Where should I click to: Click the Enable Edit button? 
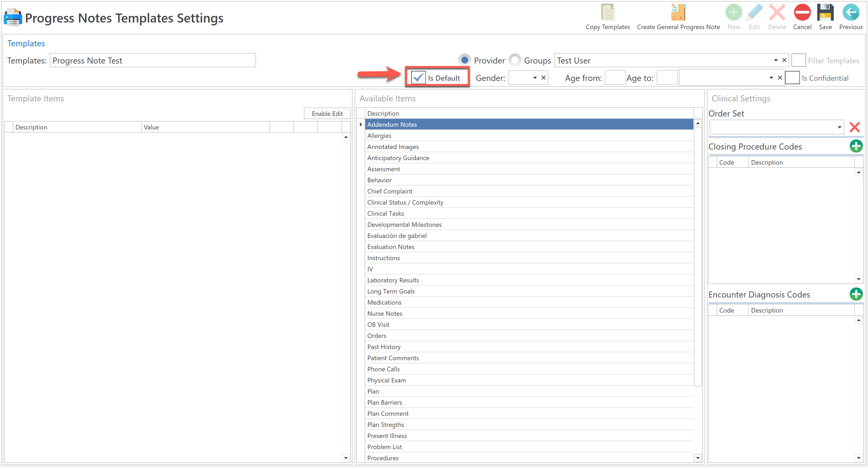[x=327, y=114]
